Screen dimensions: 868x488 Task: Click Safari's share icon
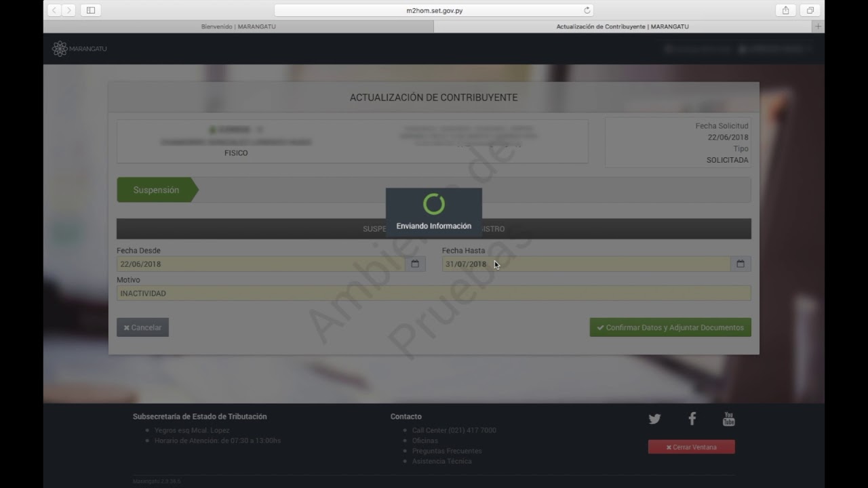(x=785, y=10)
